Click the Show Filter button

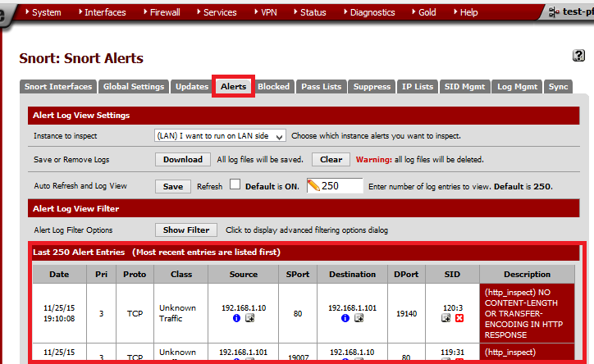pos(185,230)
